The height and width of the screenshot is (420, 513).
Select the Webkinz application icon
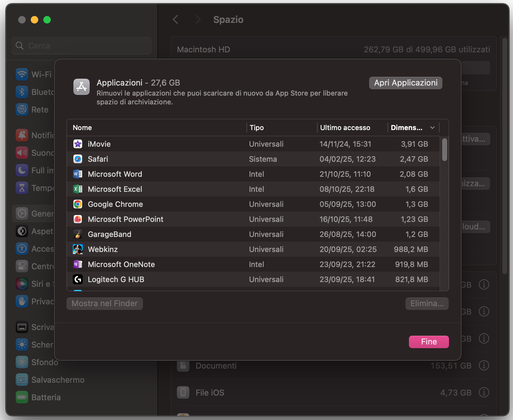(77, 249)
